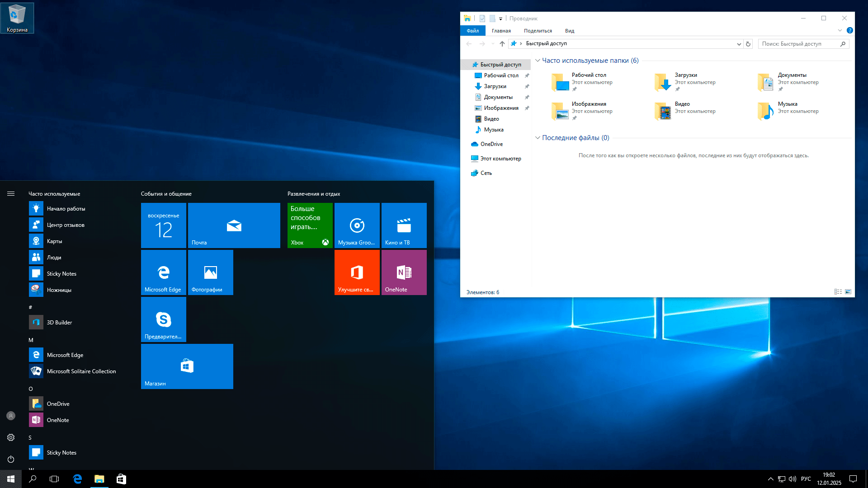Switch to large icons view in Explorer
868x488 pixels.
coord(848,292)
